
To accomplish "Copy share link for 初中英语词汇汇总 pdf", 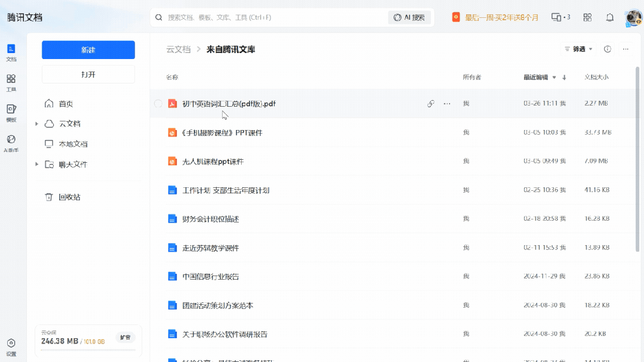I will [x=430, y=104].
